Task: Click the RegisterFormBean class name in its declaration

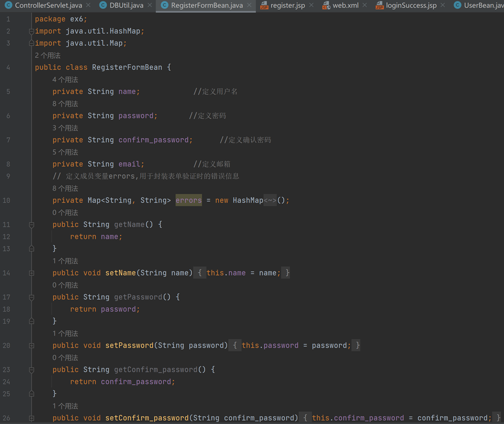Action: click(127, 67)
